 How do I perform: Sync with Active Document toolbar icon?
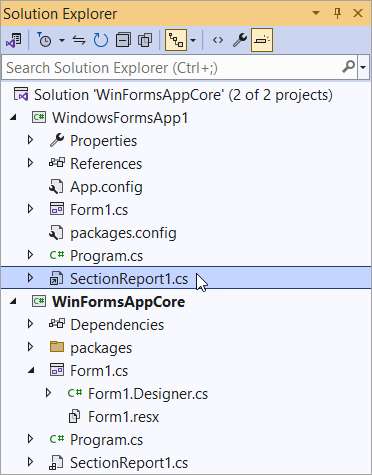pos(79,40)
